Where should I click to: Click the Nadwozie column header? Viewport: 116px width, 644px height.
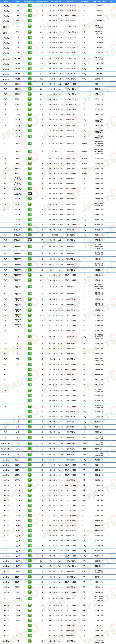tap(85, 1)
